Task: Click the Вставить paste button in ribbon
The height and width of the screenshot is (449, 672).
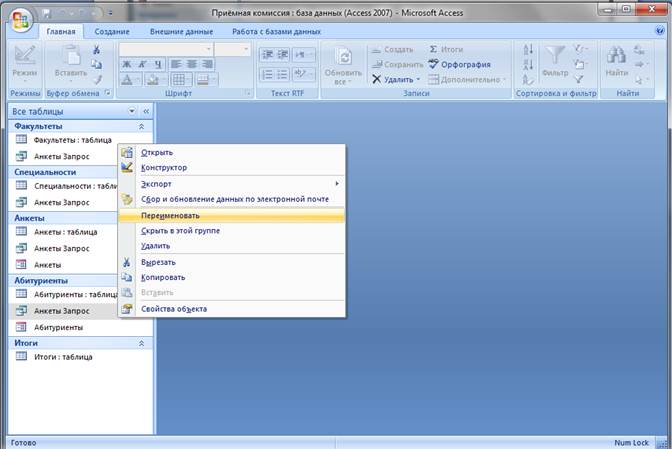Action: tap(71, 64)
